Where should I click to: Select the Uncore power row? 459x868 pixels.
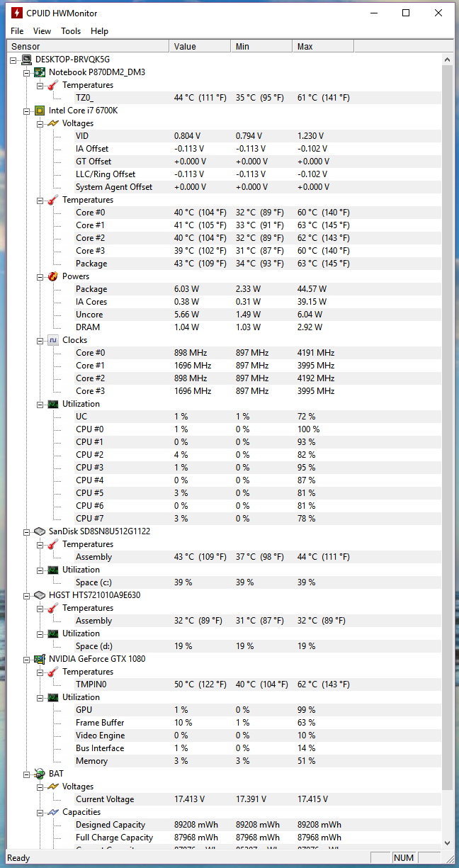coord(258,315)
